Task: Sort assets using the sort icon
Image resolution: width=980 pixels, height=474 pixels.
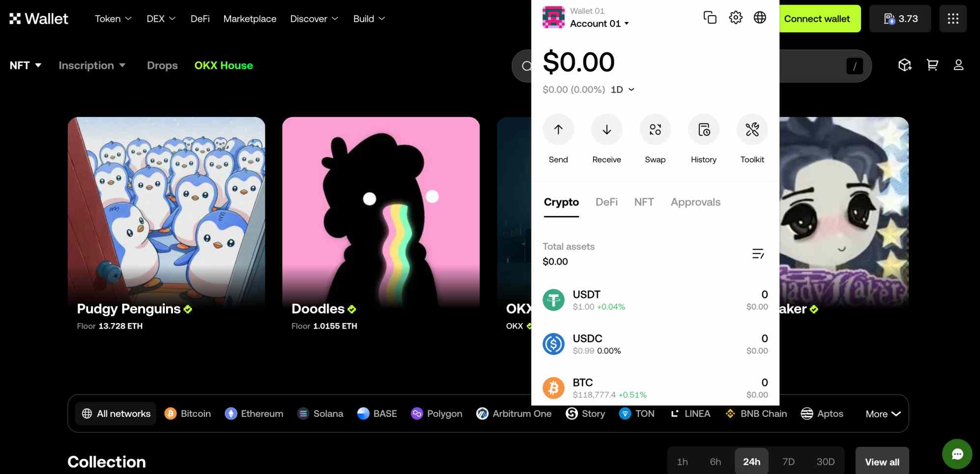Action: [757, 254]
